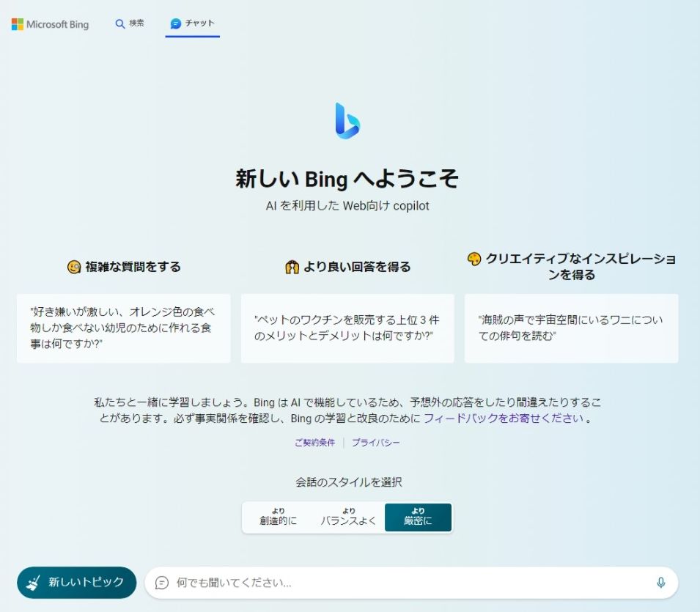Click the large Bing logo in center
Viewport: 700px width, 612px height.
point(347,121)
